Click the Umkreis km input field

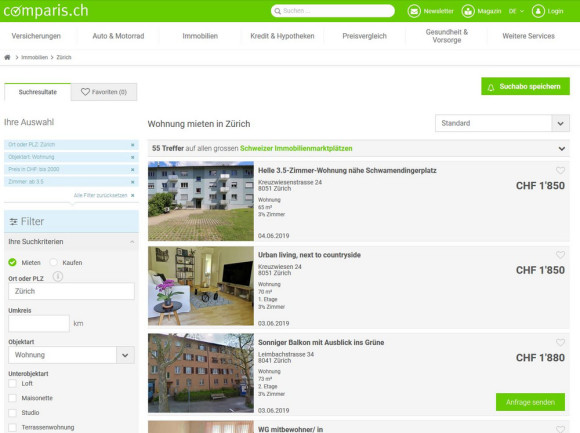39,324
